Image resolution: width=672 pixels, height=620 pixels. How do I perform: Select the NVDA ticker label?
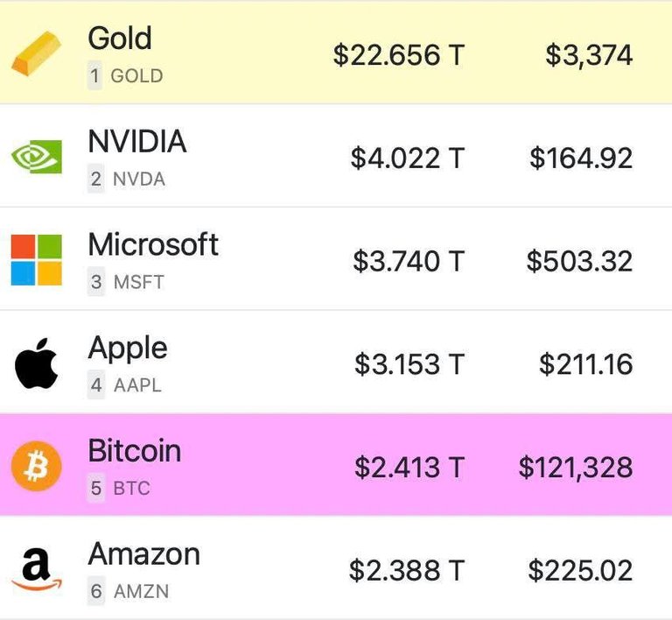(139, 180)
